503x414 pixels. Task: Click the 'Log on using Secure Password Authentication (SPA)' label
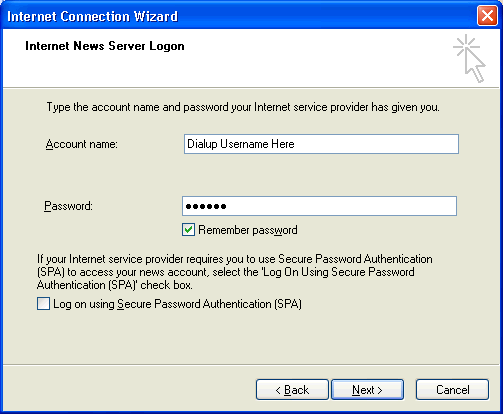click(x=177, y=304)
